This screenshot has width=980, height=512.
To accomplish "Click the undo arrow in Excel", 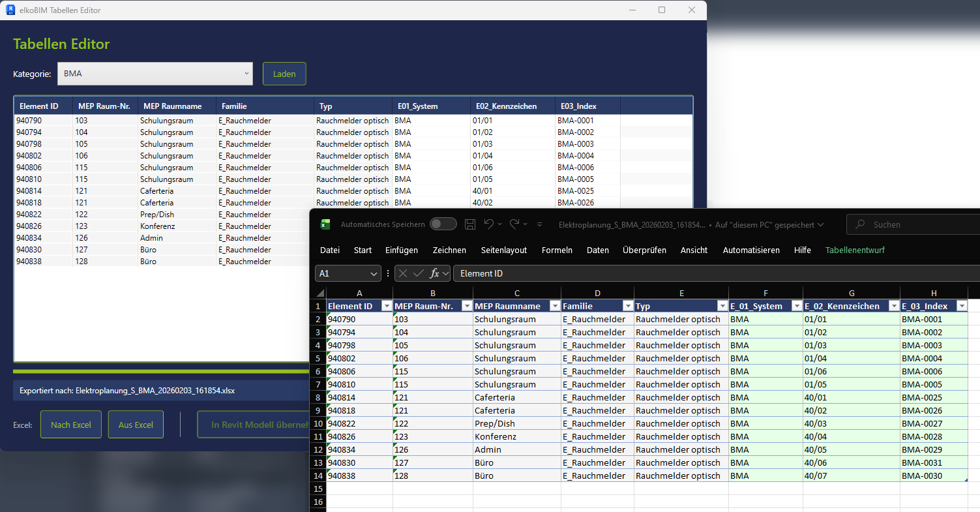I will coord(488,224).
